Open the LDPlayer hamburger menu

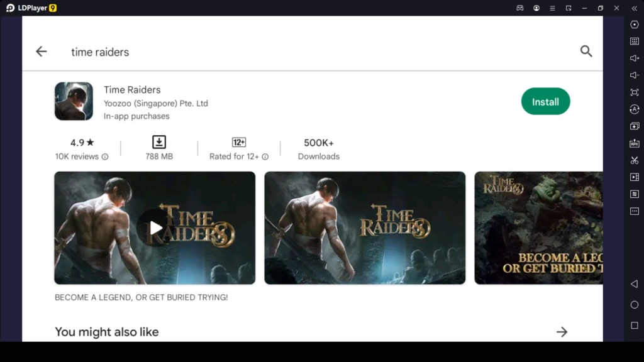click(x=552, y=8)
